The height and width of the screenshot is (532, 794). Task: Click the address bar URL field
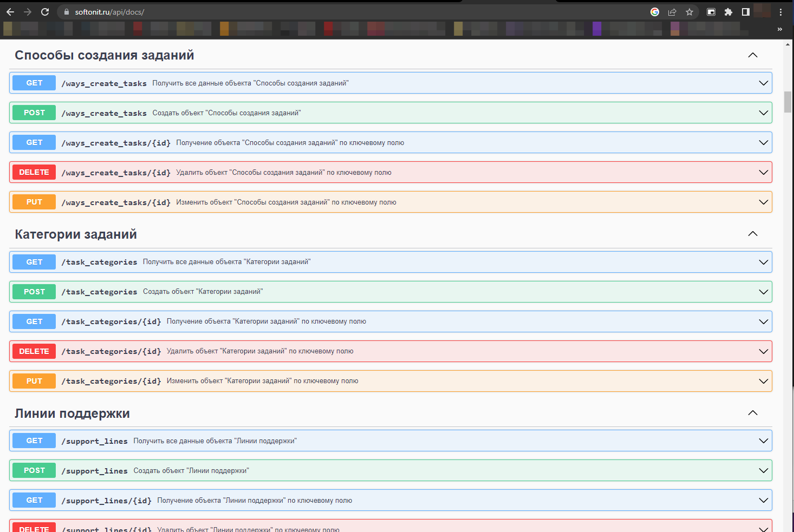tap(325, 12)
